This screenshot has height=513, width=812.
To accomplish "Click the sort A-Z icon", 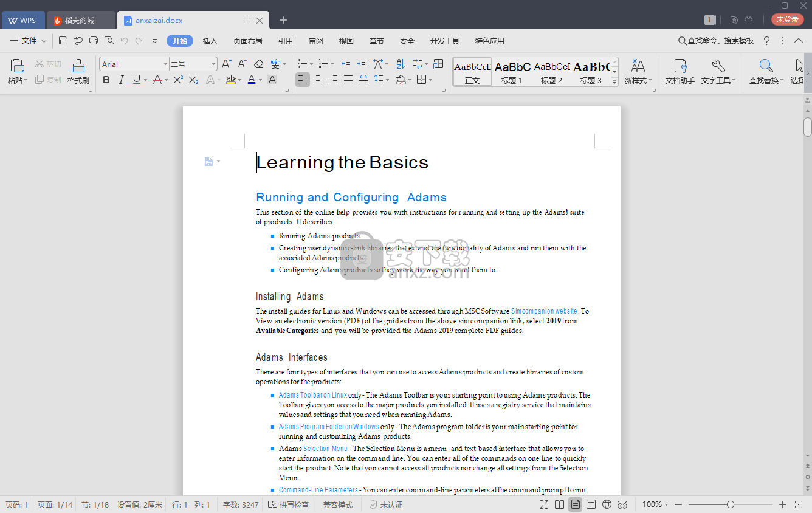I will click(x=401, y=64).
